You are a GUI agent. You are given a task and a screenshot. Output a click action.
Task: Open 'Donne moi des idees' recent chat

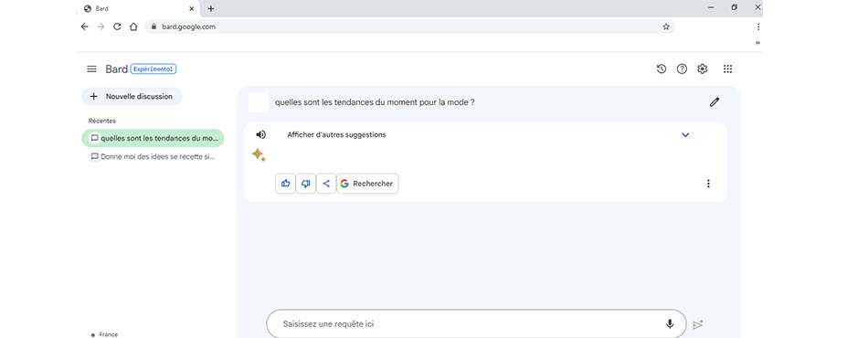pos(153,156)
